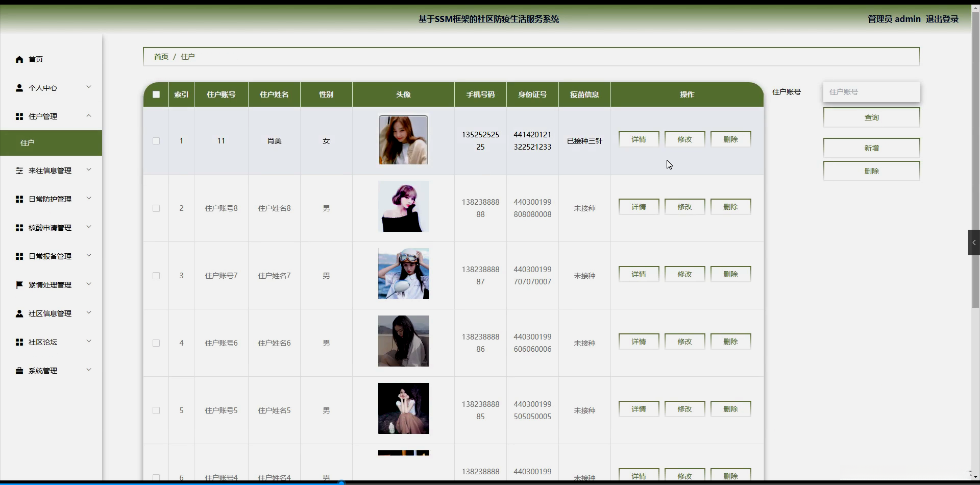Click the 手机号码 column header
The height and width of the screenshot is (485, 980).
pyautogui.click(x=480, y=94)
